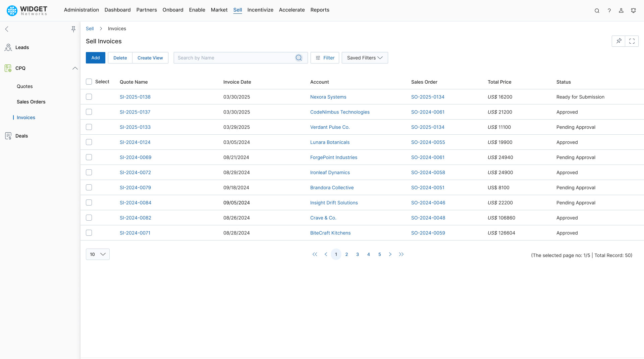644x359 pixels.
Task: Click the Create View button
Action: pyautogui.click(x=150, y=58)
